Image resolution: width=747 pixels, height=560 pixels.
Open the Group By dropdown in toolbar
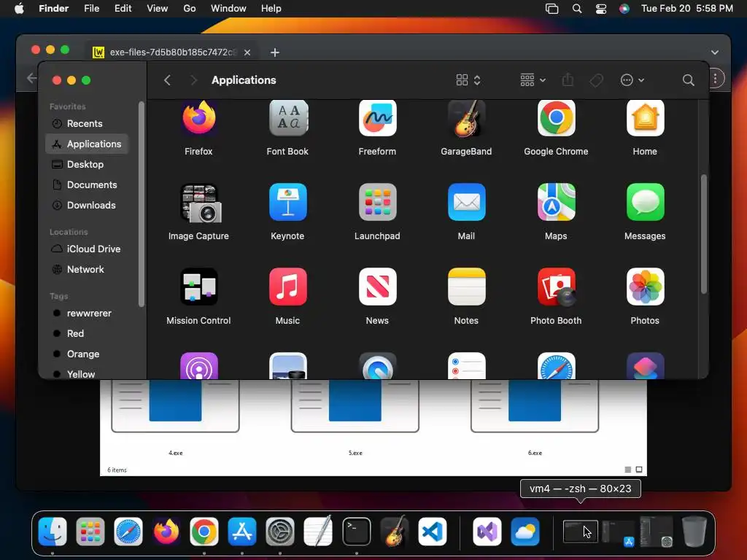pos(533,80)
